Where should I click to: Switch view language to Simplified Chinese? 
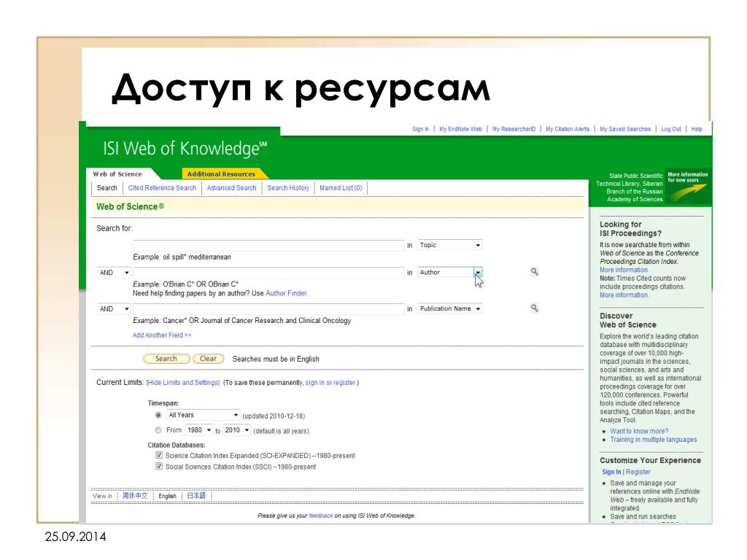(135, 496)
